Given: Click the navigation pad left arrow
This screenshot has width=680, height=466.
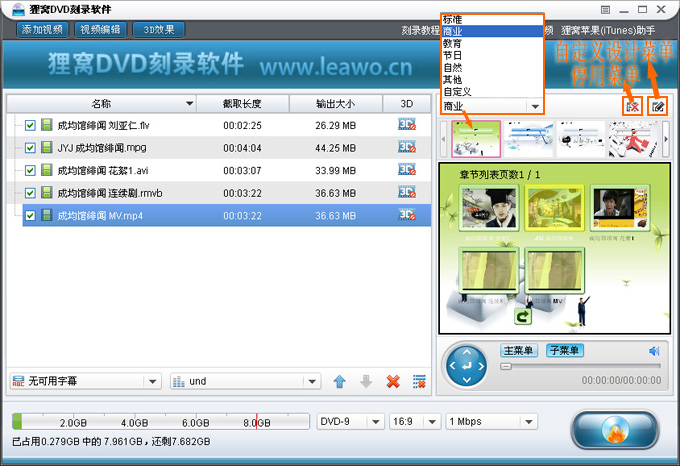Looking at the screenshot, I should [452, 366].
